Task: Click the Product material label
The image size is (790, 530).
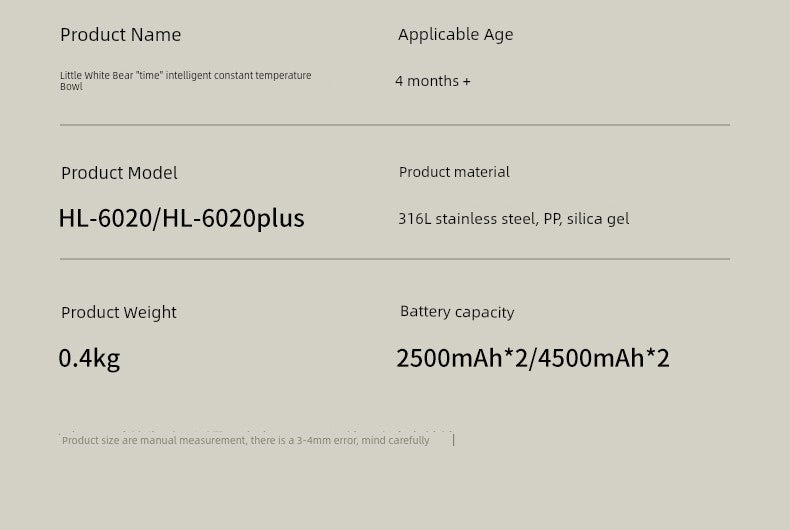Action: tap(454, 172)
